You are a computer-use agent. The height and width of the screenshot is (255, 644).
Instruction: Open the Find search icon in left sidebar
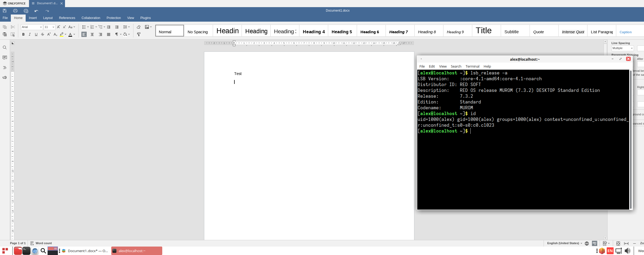[x=5, y=48]
